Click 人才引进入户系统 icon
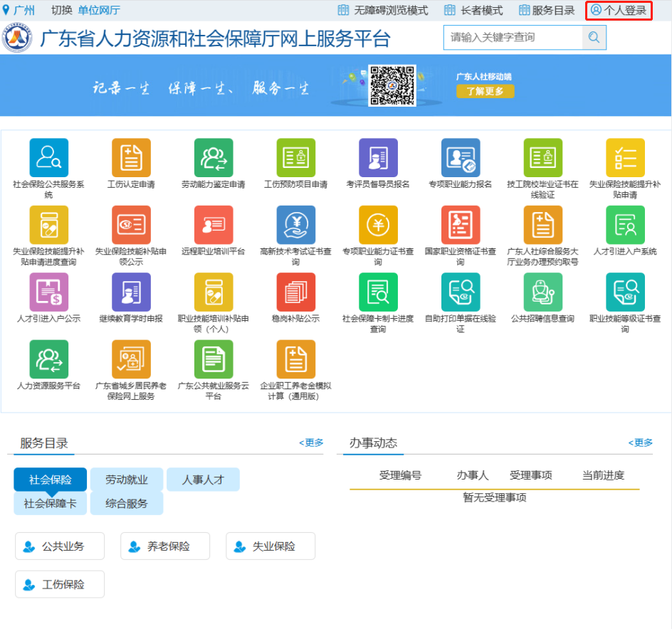 [625, 225]
